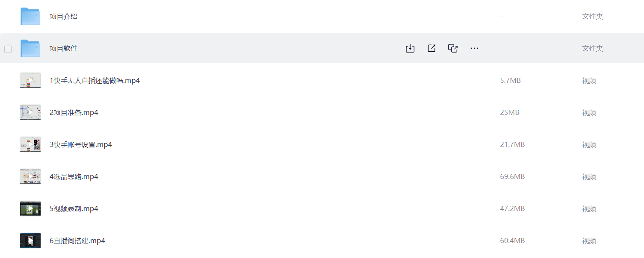Open the 项目介绍 folder name
Viewport: 644px width, 258px height.
tap(63, 16)
